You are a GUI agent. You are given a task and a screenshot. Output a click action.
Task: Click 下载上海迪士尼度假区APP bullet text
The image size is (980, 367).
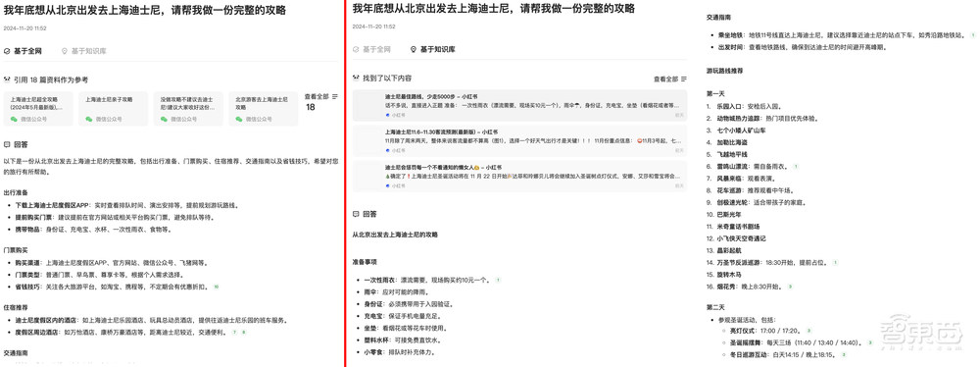pos(127,205)
